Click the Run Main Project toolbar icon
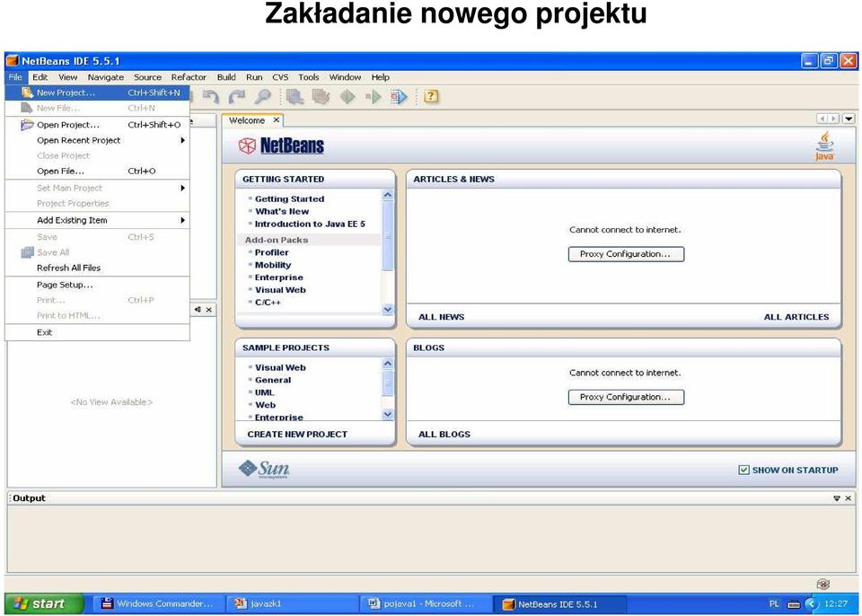862x616 pixels. (x=347, y=97)
